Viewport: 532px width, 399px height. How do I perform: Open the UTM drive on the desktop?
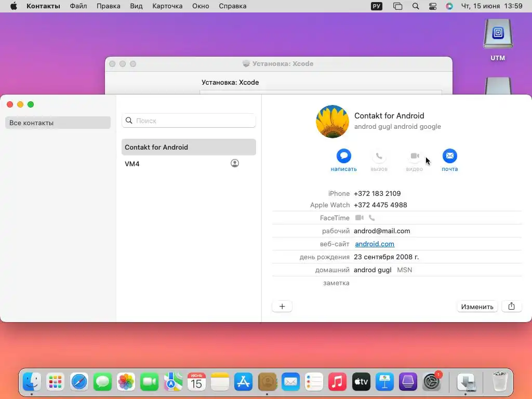498,39
